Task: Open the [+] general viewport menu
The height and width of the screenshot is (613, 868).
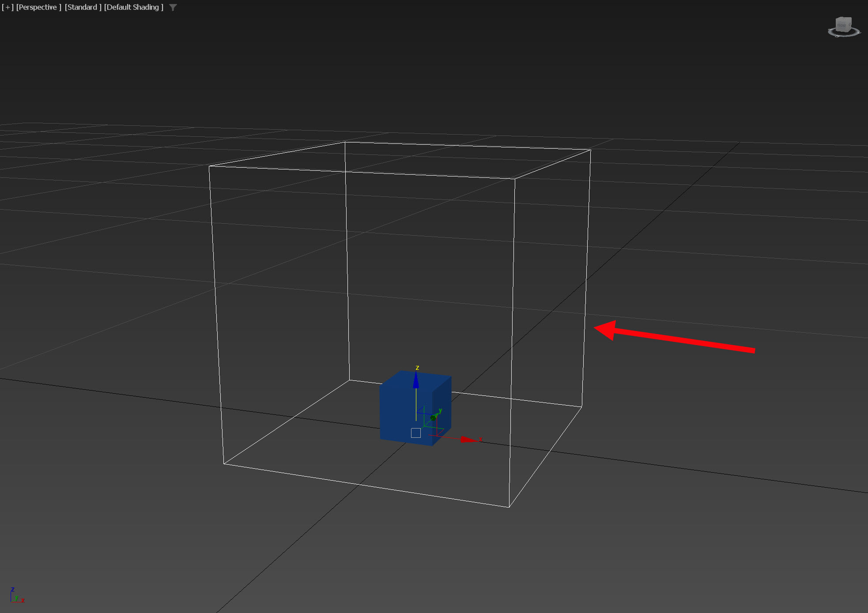Action: click(x=8, y=7)
